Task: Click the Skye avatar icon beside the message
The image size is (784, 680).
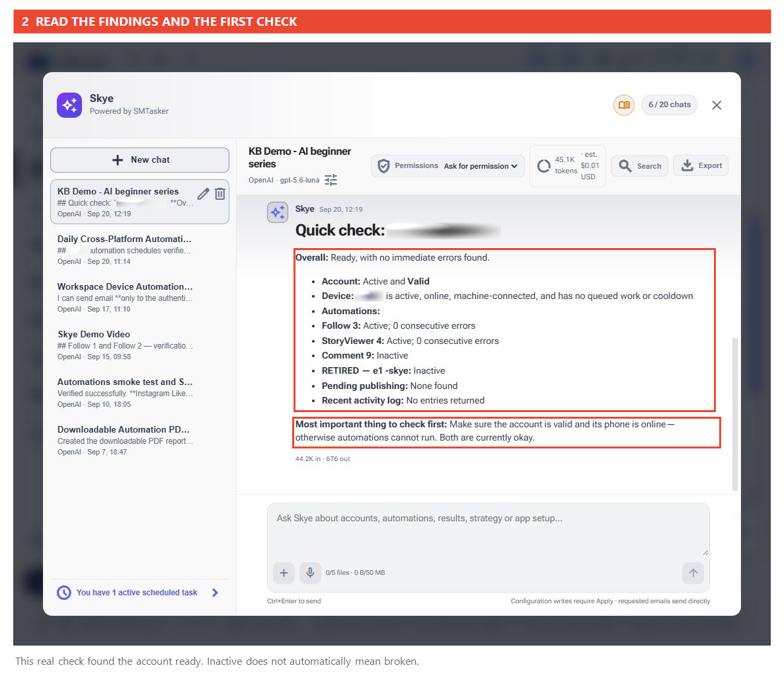Action: pos(278,212)
